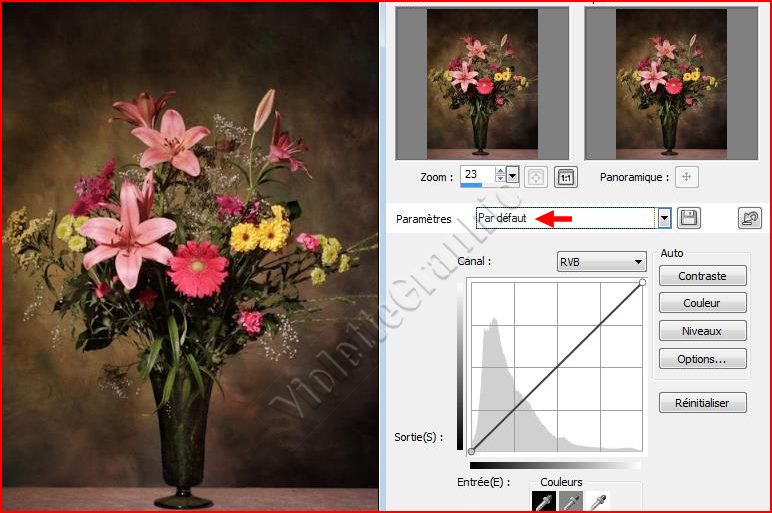Click the fit-to-window icon next to zoom

click(x=536, y=177)
